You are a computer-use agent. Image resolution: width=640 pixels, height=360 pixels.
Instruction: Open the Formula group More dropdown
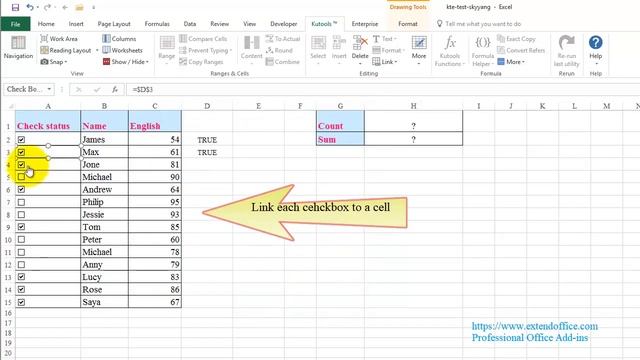pyautogui.click(x=511, y=62)
